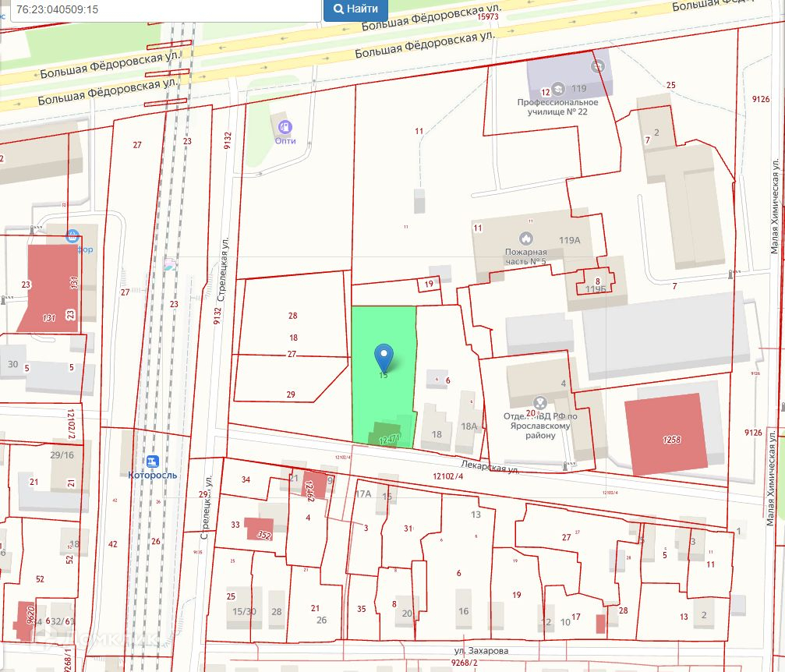
Task: Click the Пожарная часть № 5 icon
Action: (525, 239)
